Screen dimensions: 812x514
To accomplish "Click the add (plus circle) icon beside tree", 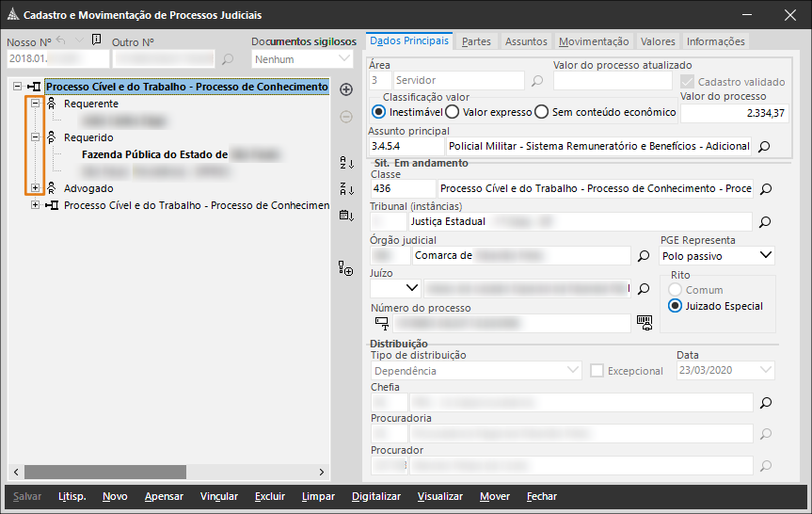I will 345,89.
